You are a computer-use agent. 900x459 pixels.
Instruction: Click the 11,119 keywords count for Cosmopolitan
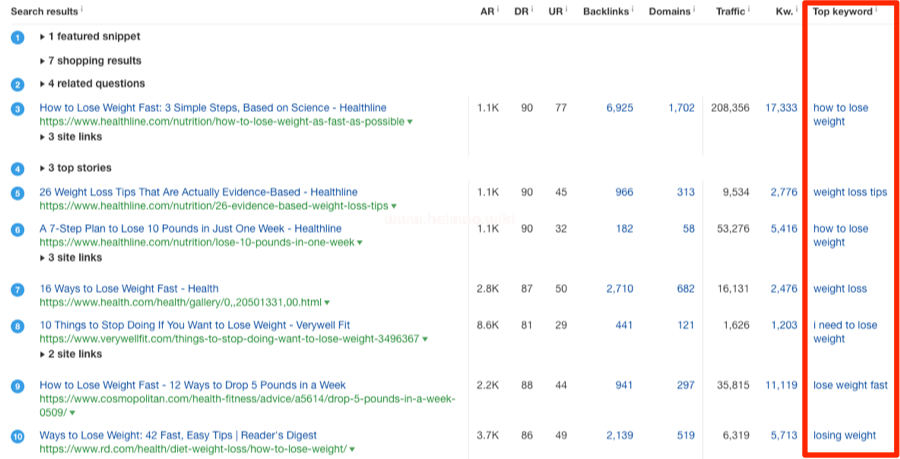click(780, 385)
